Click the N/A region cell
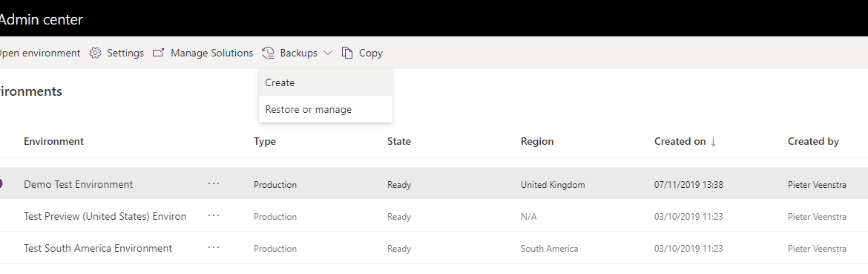This screenshot has height=274, width=868. coord(529,217)
